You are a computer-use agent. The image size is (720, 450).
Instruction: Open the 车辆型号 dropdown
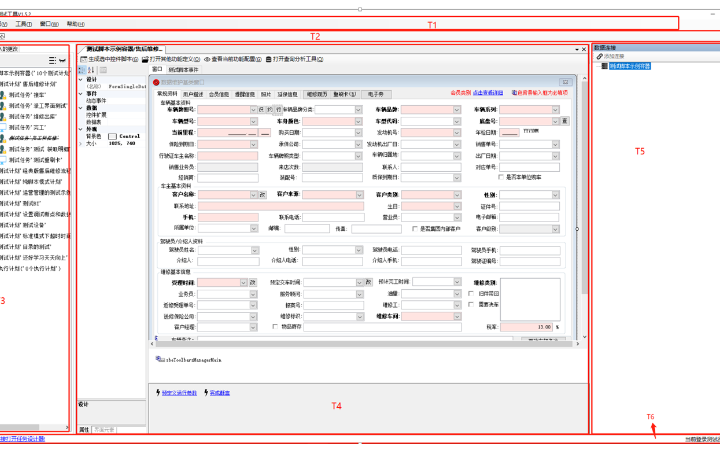[x=253, y=121]
